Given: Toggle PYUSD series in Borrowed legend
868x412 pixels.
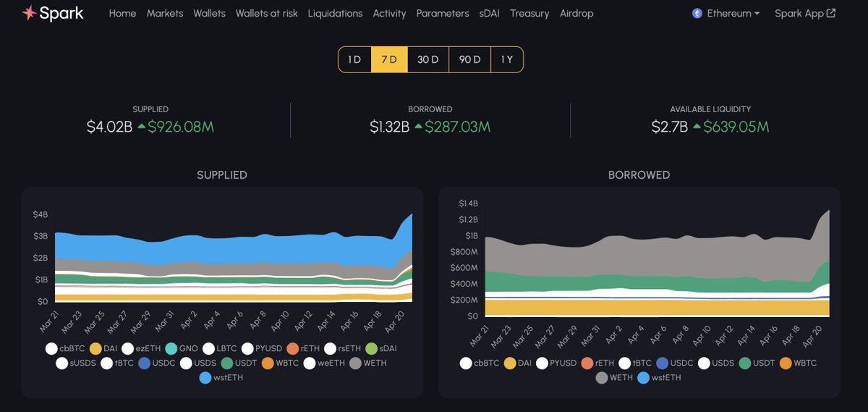Looking at the screenshot, I should tap(557, 363).
